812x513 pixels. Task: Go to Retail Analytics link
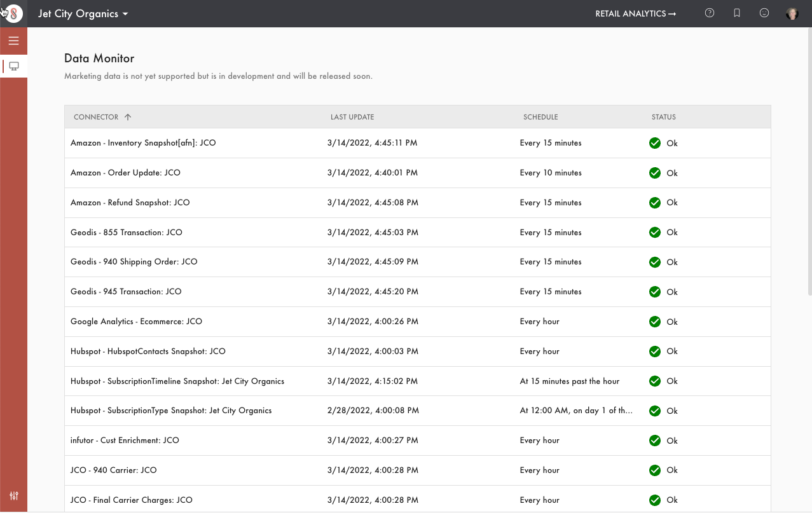click(635, 13)
